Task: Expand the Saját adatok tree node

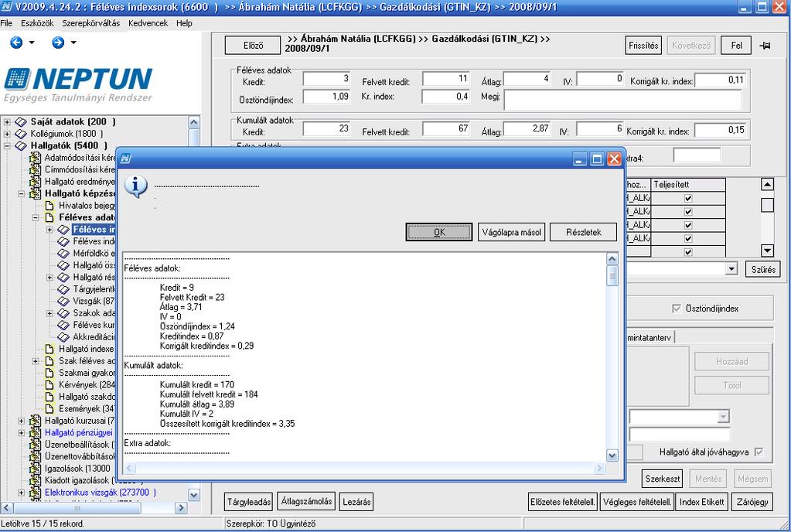Action: click(7, 122)
